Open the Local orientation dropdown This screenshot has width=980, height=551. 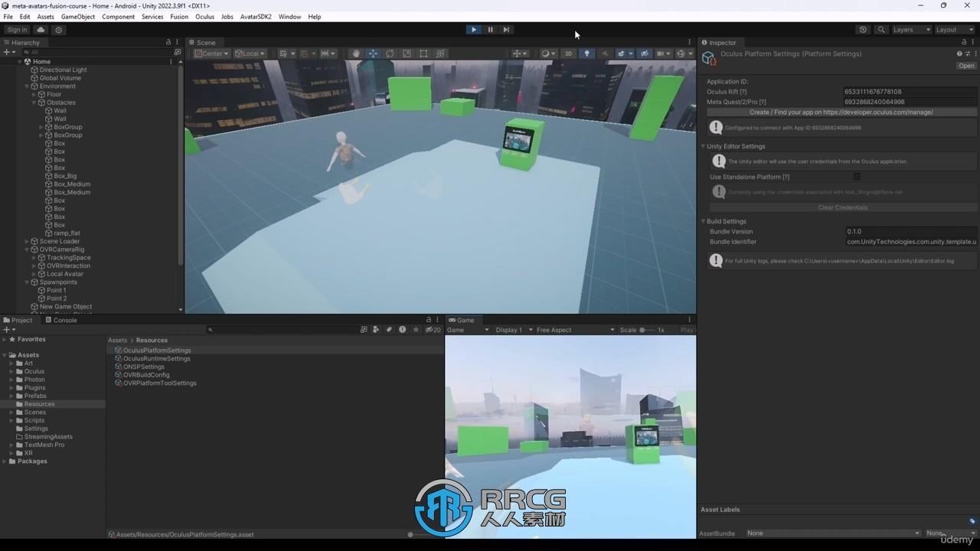[250, 54]
